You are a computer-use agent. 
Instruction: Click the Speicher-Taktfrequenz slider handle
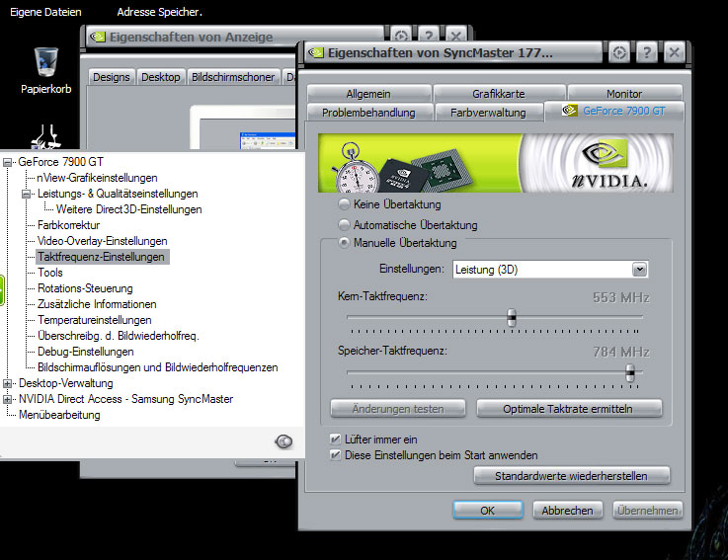(630, 373)
